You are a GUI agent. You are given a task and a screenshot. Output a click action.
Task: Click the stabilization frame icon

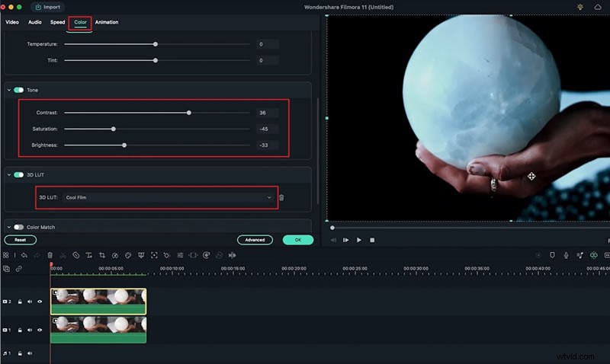pos(193,255)
